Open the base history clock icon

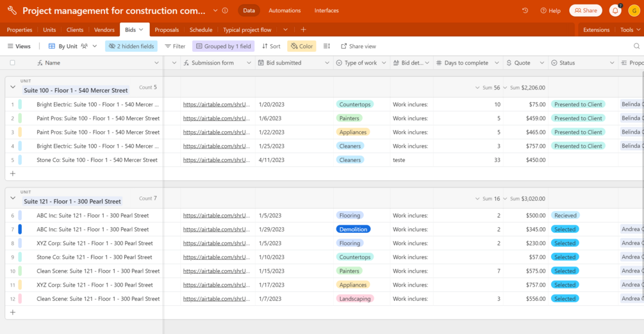[x=525, y=11]
